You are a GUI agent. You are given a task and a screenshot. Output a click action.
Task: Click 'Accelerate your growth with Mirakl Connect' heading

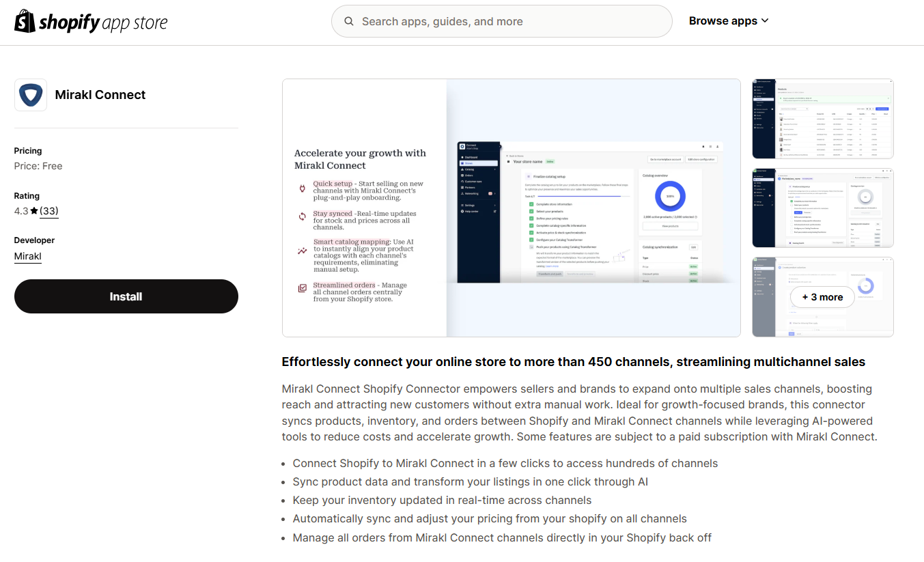(x=360, y=159)
